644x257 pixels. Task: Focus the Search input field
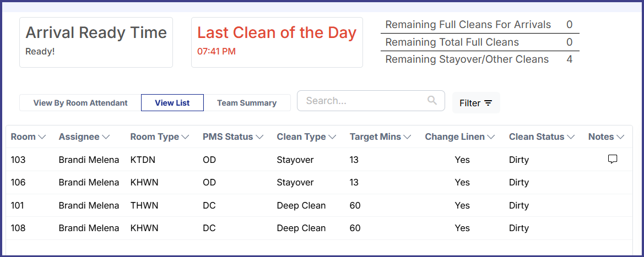click(364, 101)
